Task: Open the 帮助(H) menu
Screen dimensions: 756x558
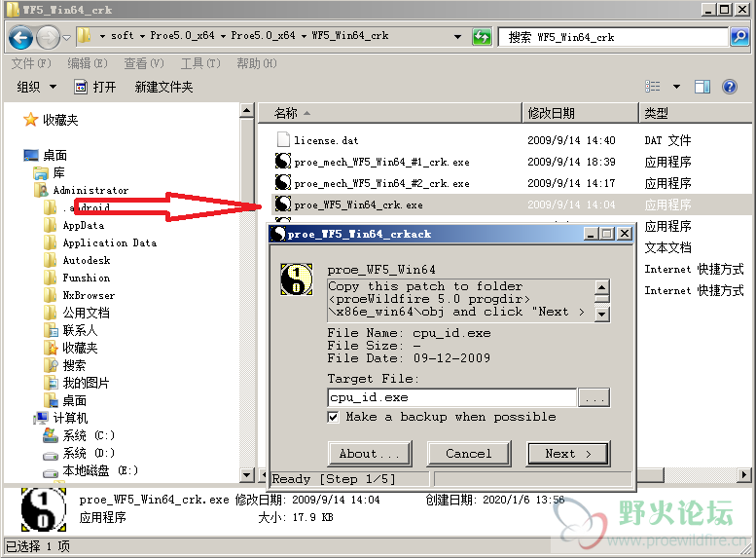Action: pyautogui.click(x=257, y=63)
